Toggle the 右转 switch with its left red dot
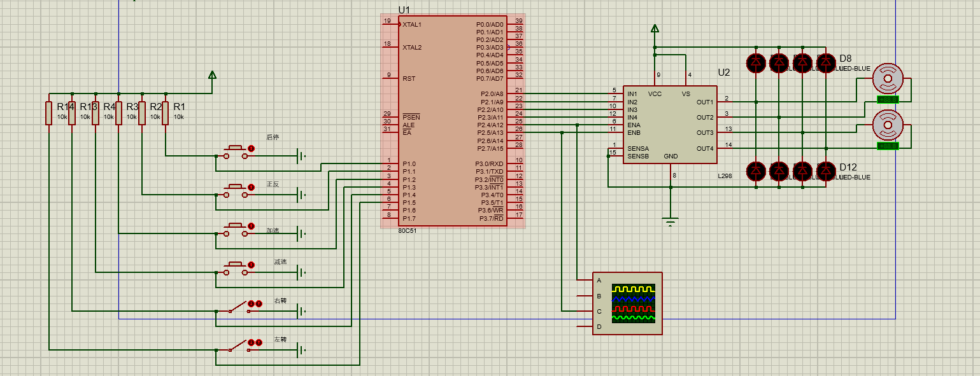 pos(251,303)
